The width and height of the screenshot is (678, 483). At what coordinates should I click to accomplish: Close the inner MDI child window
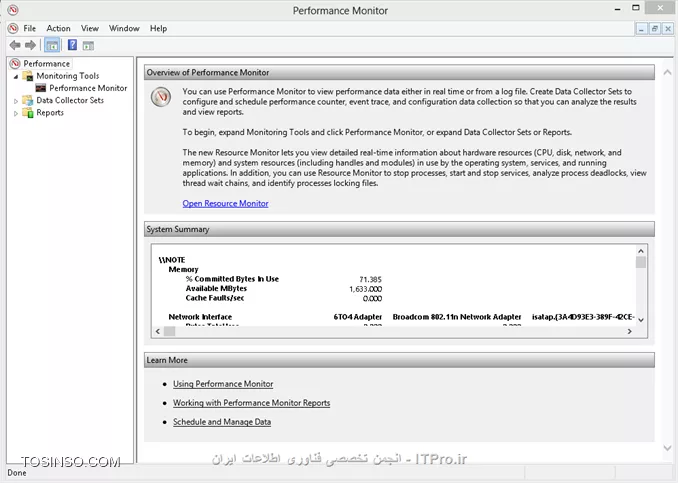(668, 29)
